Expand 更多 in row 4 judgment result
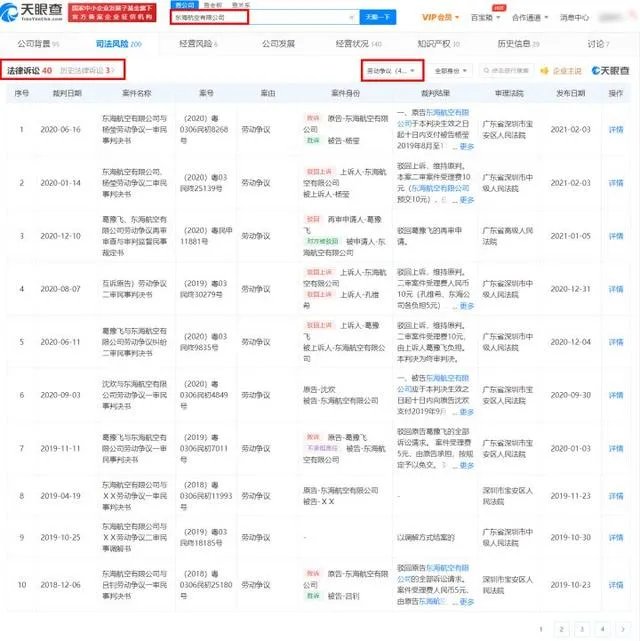Screen dimensions: 640x641 tap(467, 306)
